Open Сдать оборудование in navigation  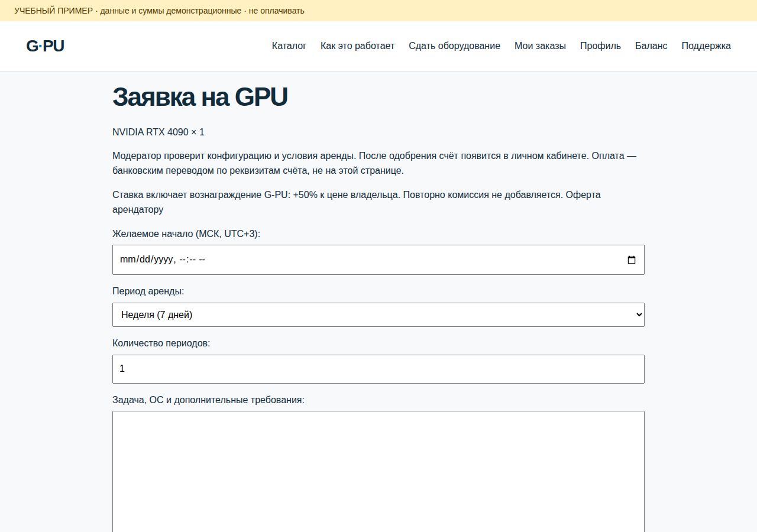pyautogui.click(x=454, y=46)
